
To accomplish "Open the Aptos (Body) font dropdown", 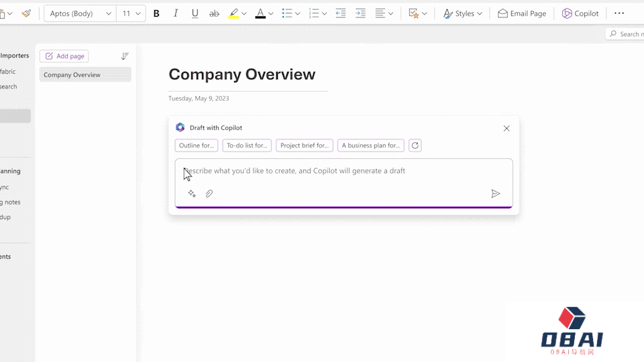I will pyautogui.click(x=78, y=13).
